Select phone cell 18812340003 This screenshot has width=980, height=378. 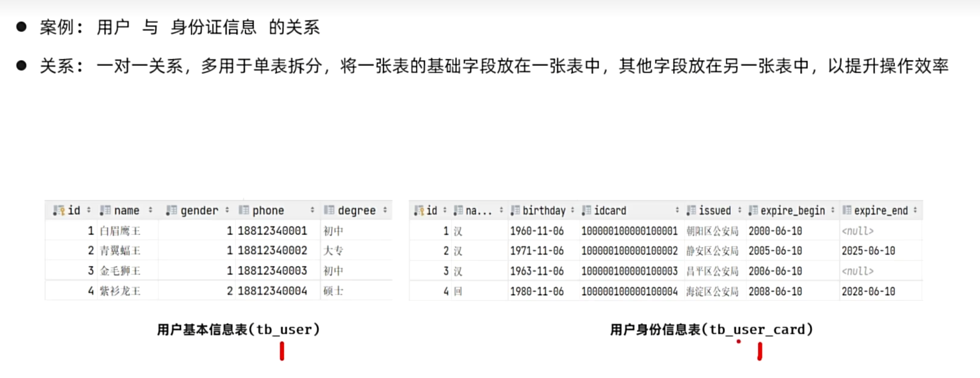pos(272,271)
